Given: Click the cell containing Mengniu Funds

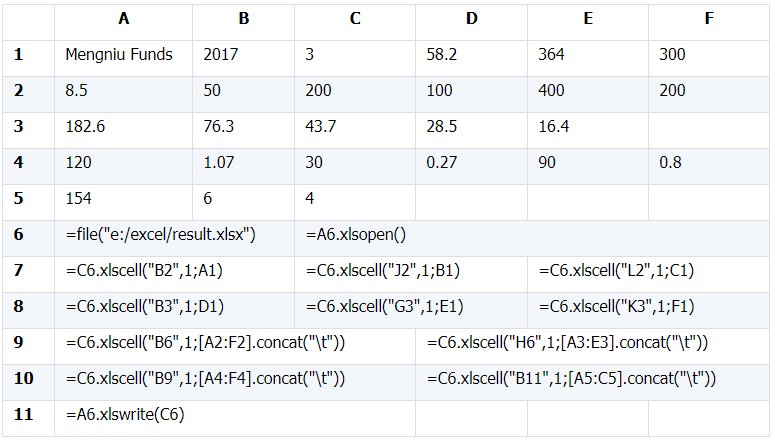Looking at the screenshot, I should [x=119, y=55].
